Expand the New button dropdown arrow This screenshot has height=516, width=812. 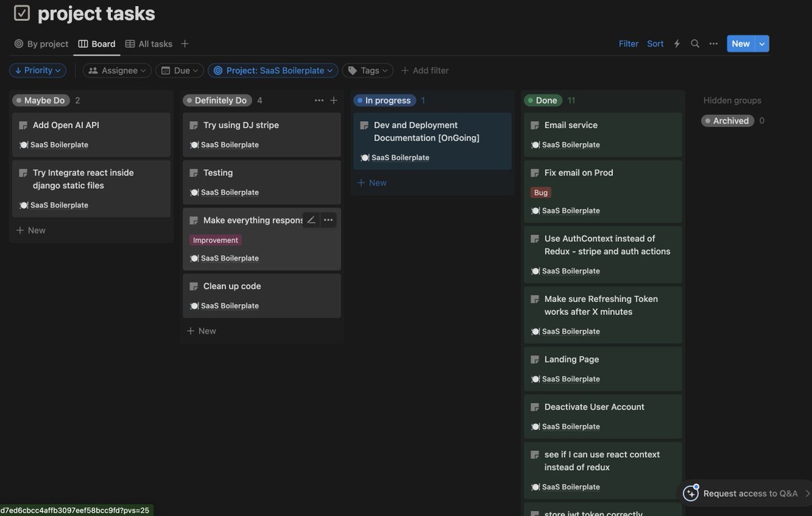(762, 43)
